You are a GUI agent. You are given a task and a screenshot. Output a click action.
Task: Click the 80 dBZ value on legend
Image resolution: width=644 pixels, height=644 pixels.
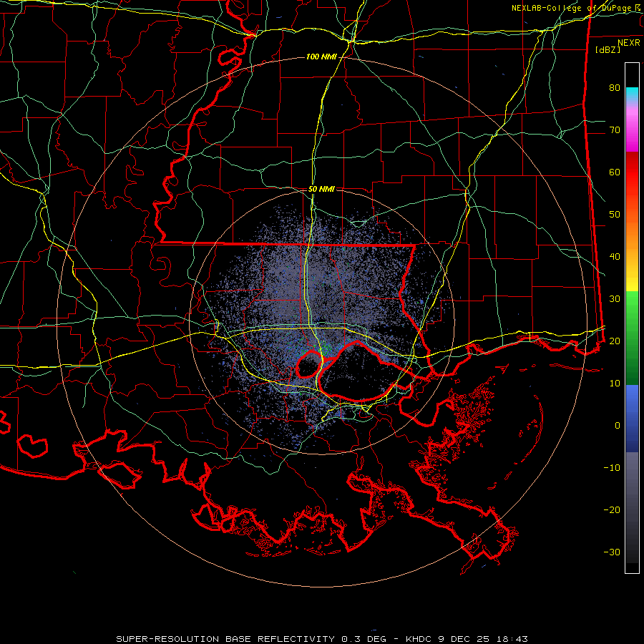click(615, 88)
